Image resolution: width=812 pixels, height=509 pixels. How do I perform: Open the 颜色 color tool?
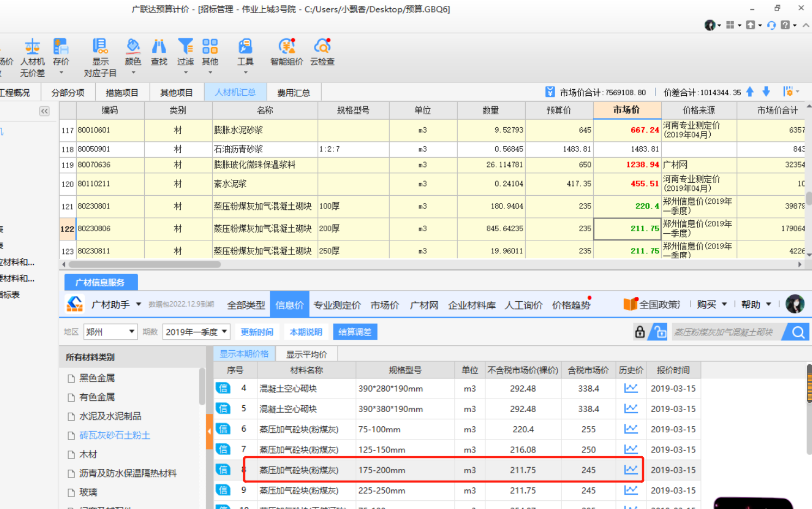coord(133,57)
